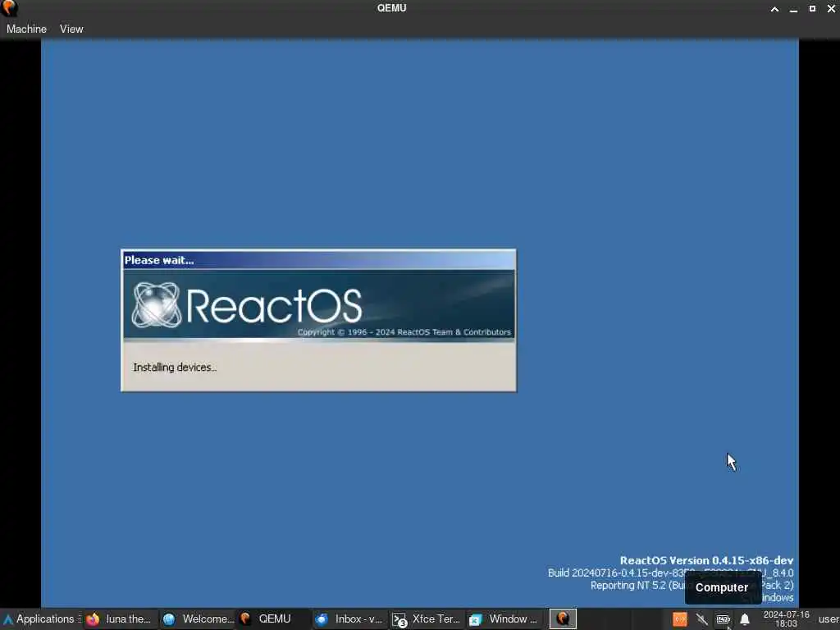The width and height of the screenshot is (840, 630).
Task: Click the Xfce Terminal icon in the taskbar
Action: point(399,620)
